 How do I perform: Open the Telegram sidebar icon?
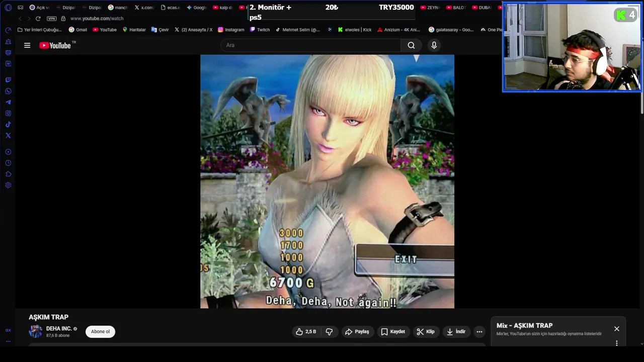[x=8, y=102]
